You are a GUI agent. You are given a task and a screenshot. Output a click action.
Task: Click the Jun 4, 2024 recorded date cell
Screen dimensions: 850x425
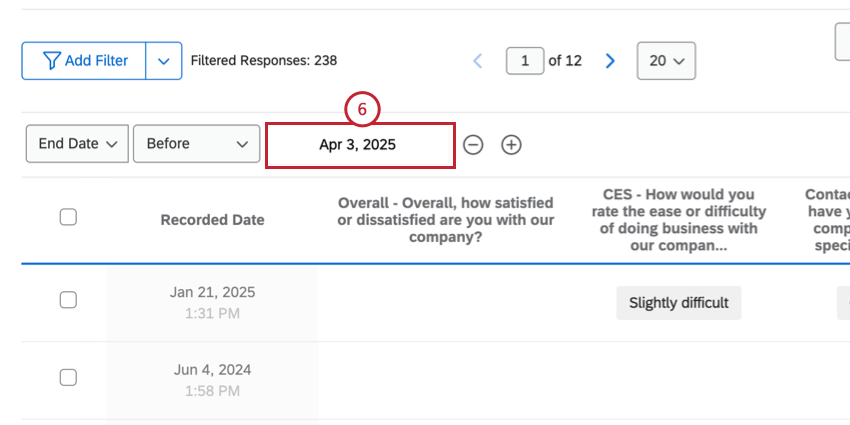point(212,378)
